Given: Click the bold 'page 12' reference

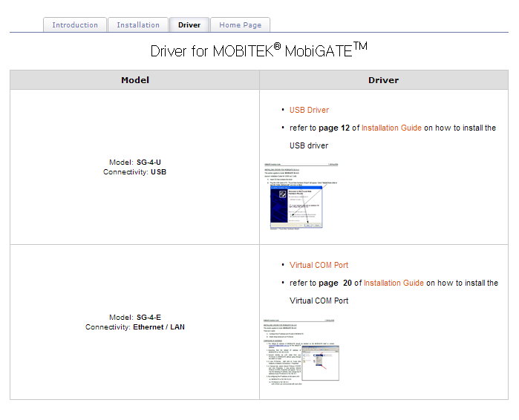Looking at the screenshot, I should pyautogui.click(x=334, y=128).
